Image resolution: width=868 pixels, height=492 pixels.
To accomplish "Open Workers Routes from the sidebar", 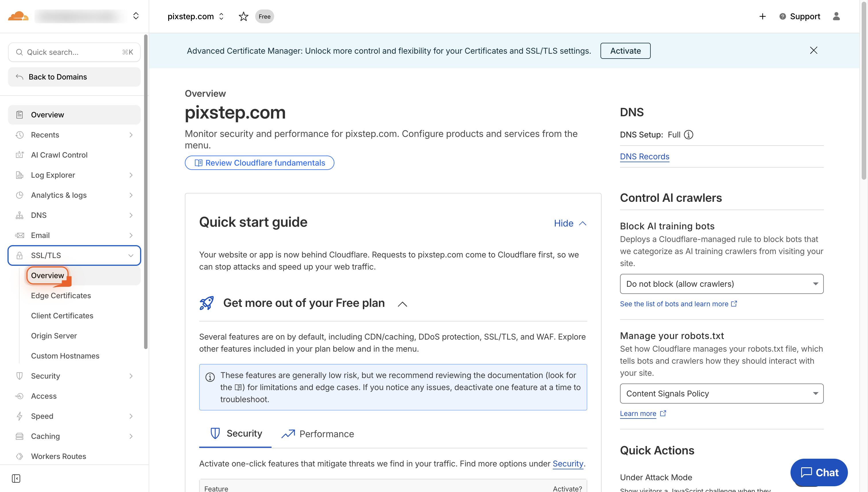I will click(59, 456).
